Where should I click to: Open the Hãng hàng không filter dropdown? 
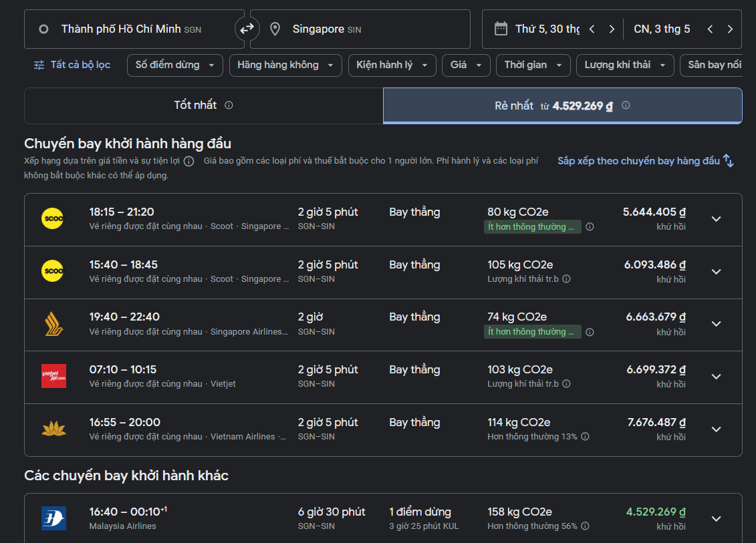coord(285,65)
